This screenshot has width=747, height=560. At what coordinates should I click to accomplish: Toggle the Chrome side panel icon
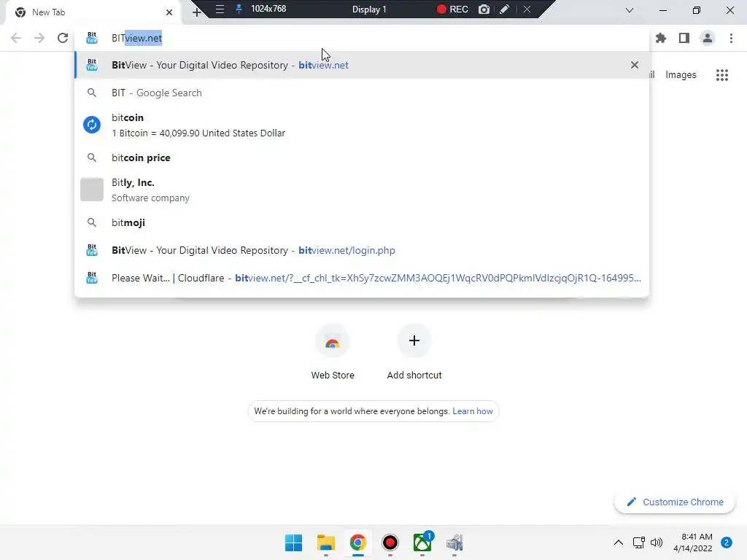(x=684, y=38)
